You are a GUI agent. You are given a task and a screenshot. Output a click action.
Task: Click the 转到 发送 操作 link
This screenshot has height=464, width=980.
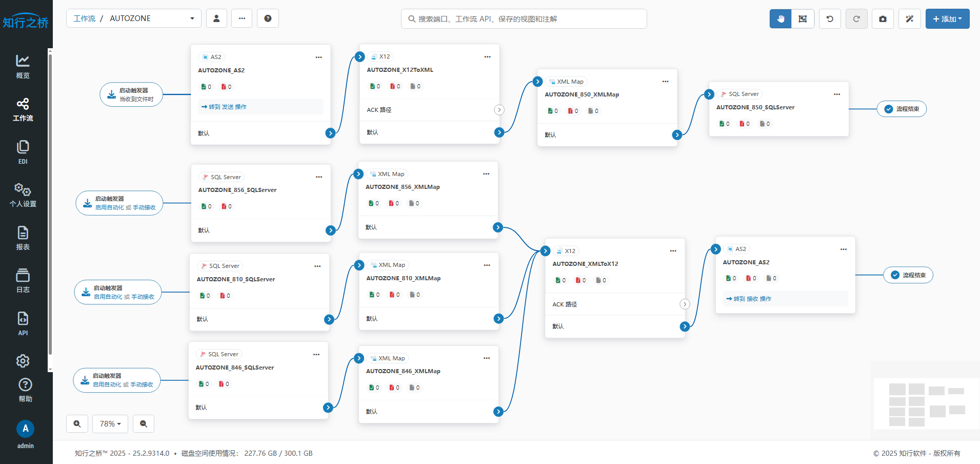(x=224, y=107)
